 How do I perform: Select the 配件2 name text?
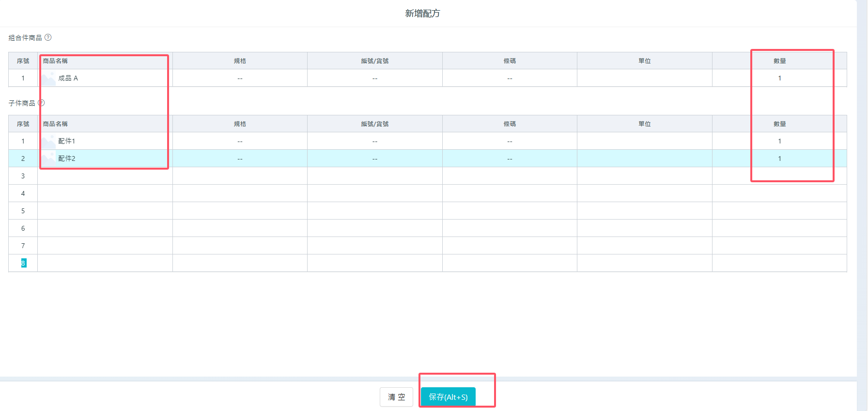(x=67, y=158)
